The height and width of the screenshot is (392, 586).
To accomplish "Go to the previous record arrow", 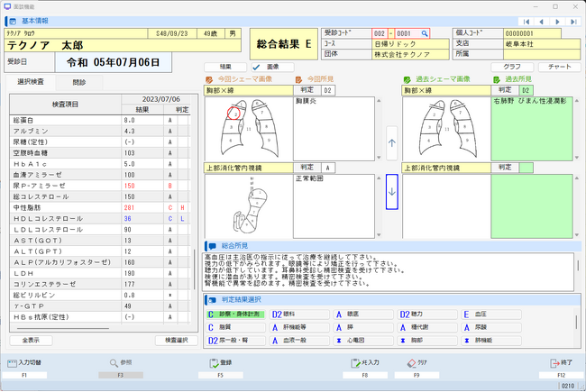I will pyautogui.click(x=542, y=22).
